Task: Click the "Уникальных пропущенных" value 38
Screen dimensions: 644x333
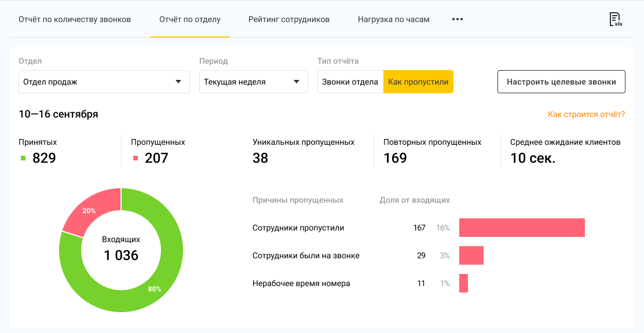Action: (261, 158)
